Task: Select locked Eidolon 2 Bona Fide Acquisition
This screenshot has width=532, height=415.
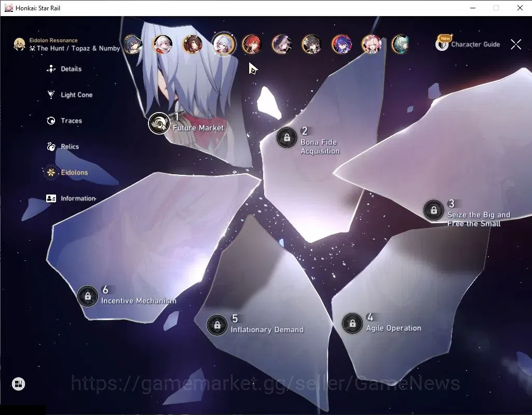Action: point(287,137)
